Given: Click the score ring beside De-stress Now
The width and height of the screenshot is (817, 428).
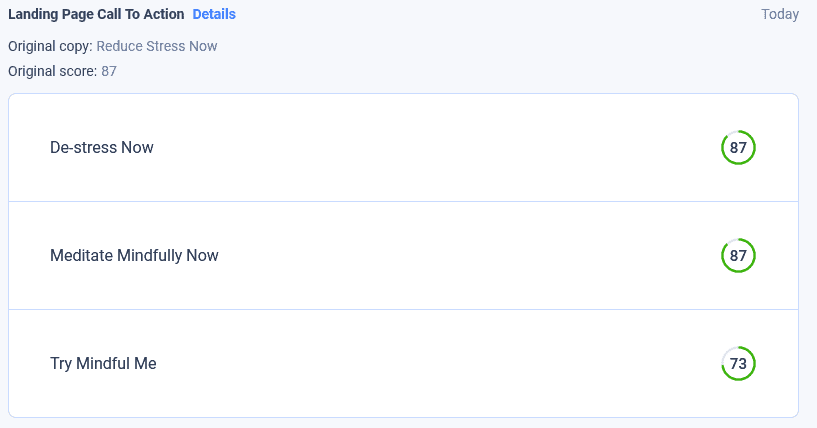Looking at the screenshot, I should coord(738,148).
